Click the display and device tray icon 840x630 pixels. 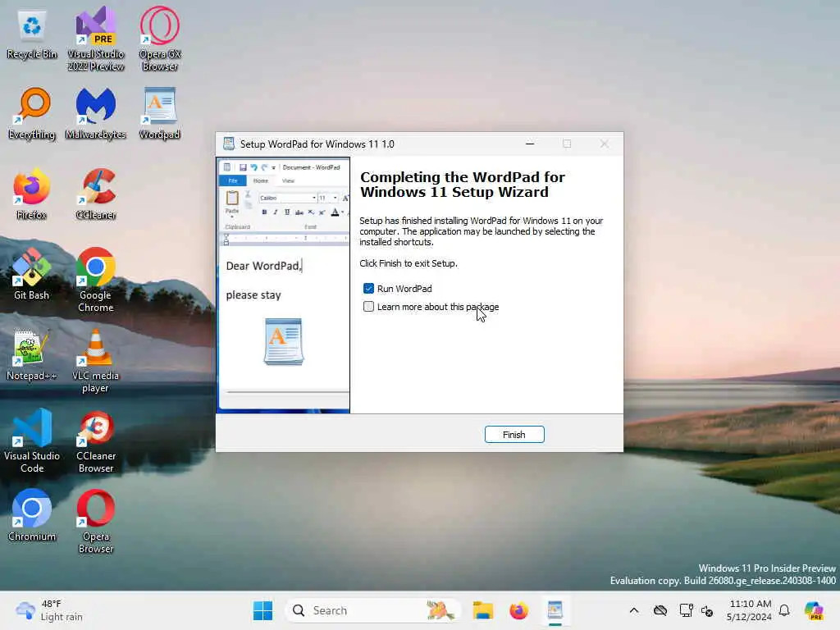pos(686,610)
